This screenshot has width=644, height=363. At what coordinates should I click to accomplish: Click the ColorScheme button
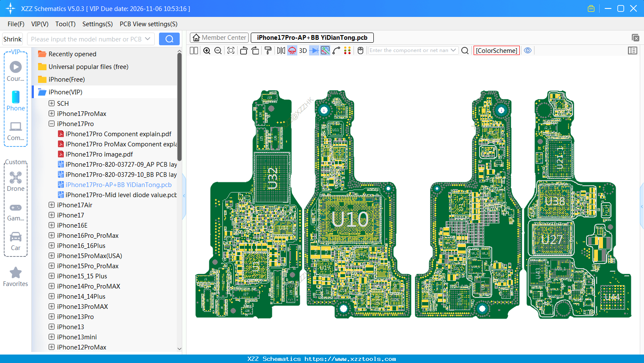496,50
